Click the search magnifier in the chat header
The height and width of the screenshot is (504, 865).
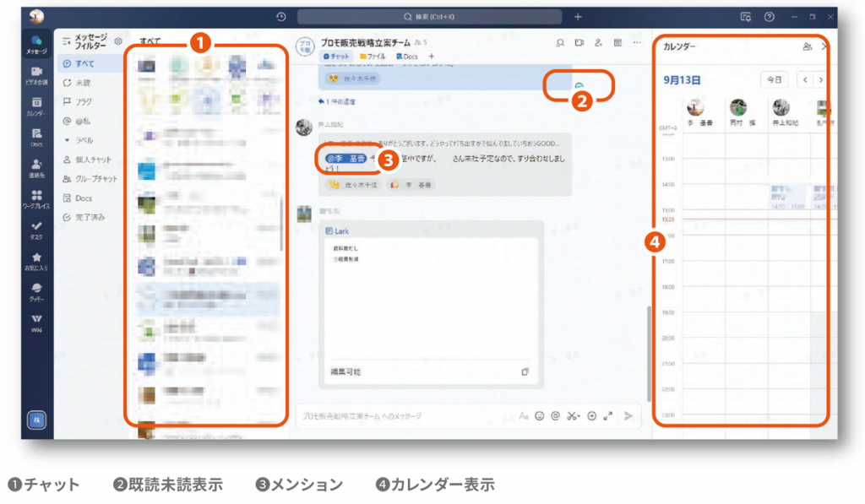pos(561,42)
